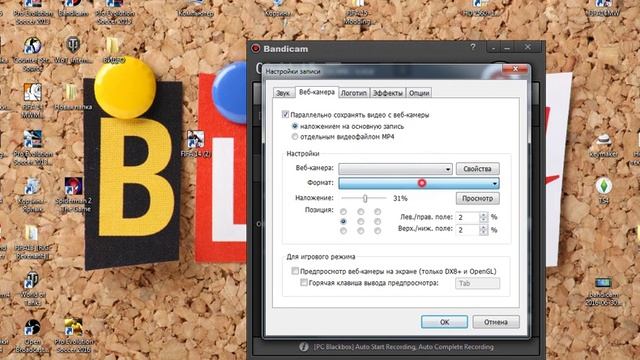
Task: Select overlay on main recording radio option
Action: 295,126
